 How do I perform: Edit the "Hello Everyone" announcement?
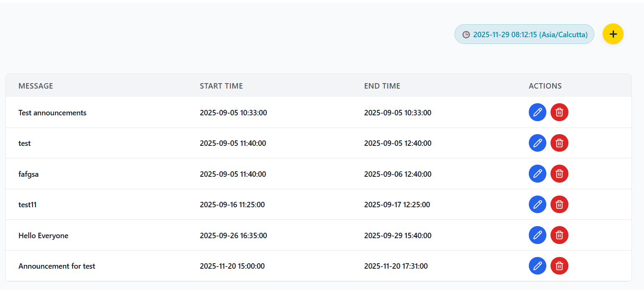click(x=538, y=235)
